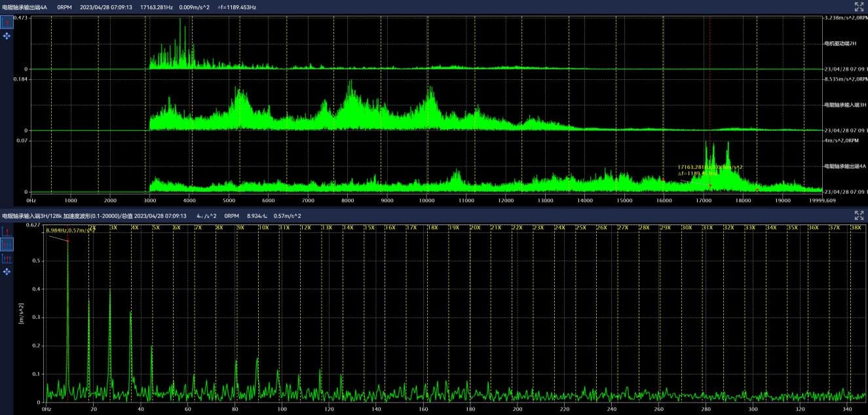
Task: Select the 电辊轴承输入端3H trace label on right
Action: (844, 105)
